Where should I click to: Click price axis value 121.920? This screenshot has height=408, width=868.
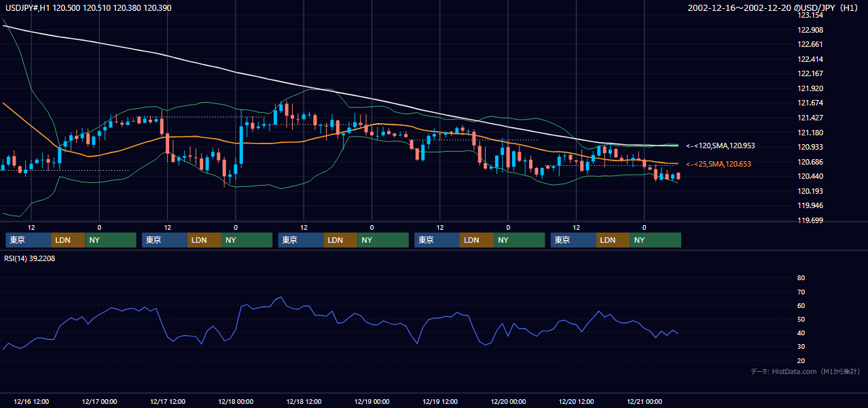pyautogui.click(x=810, y=88)
